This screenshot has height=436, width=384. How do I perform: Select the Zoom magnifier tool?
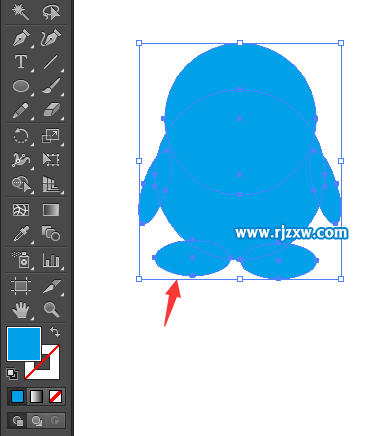point(51,309)
